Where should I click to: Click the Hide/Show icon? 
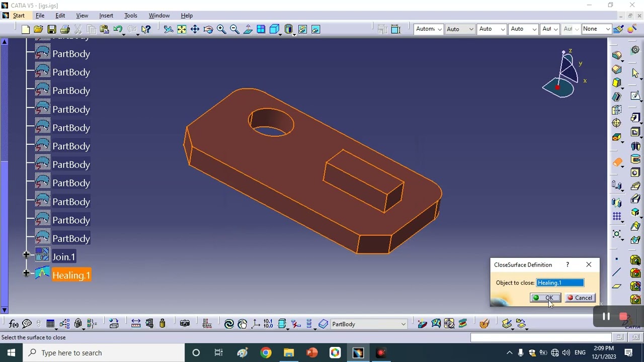tap(302, 29)
